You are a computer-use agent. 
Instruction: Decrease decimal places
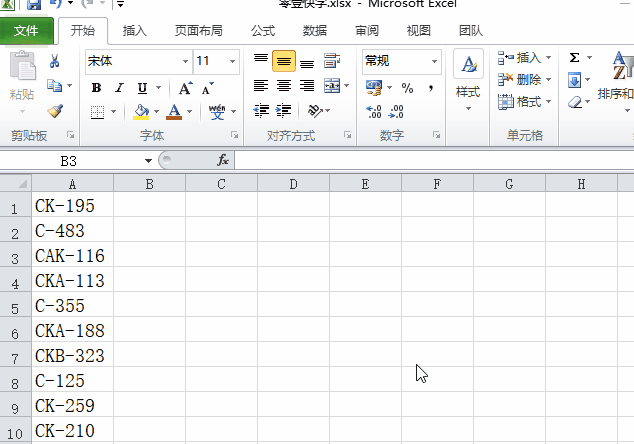[396, 111]
